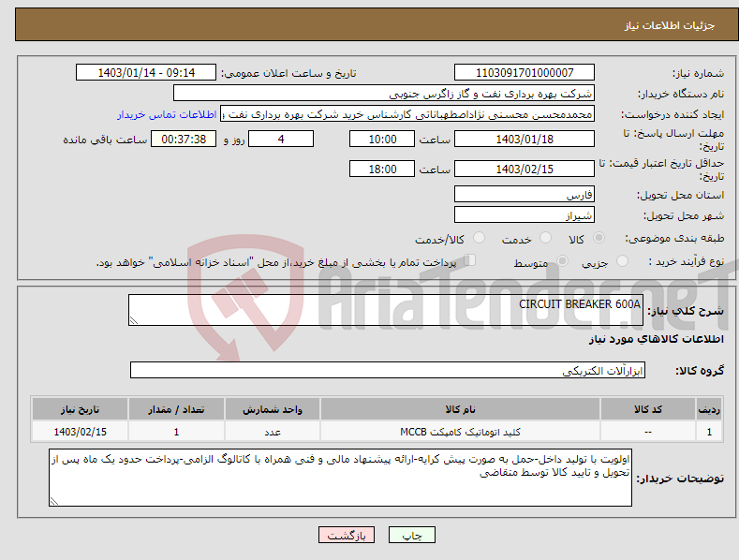Click the CIRCUIT BREAKER 600A description box
Image resolution: width=739 pixels, height=560 pixels.
click(x=386, y=310)
